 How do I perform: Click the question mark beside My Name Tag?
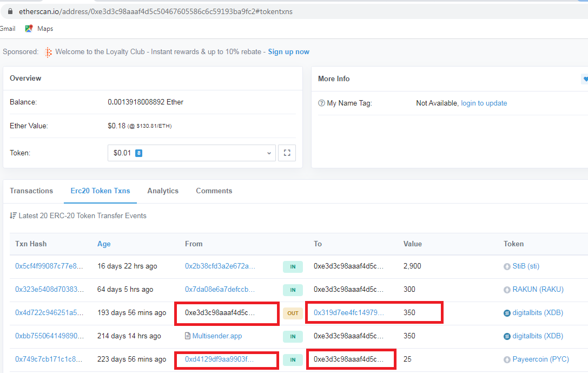[321, 103]
